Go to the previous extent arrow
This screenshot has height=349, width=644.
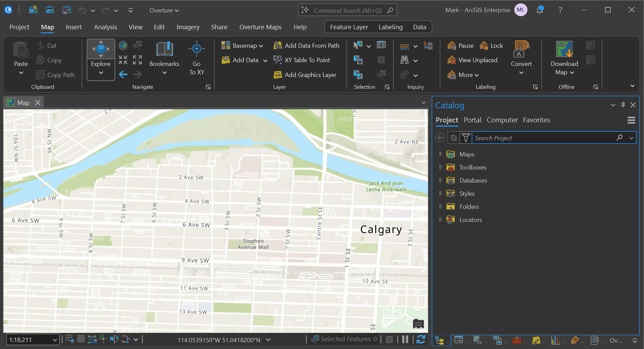(x=123, y=74)
